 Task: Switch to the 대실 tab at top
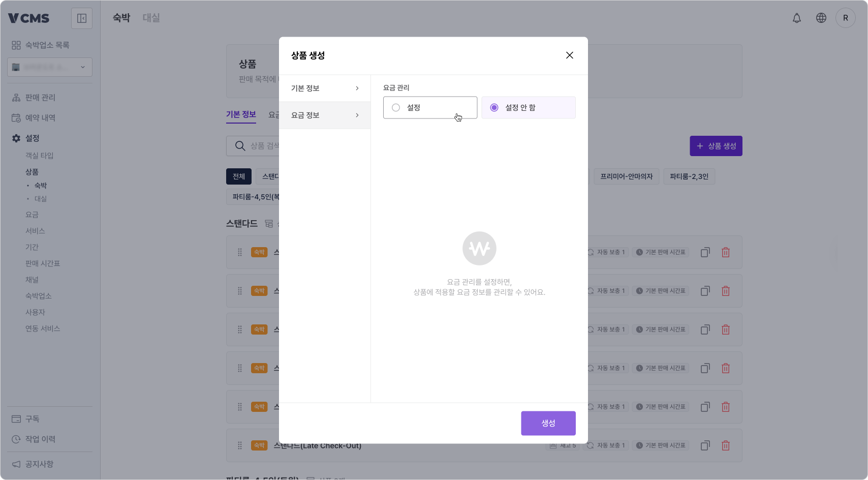tap(151, 17)
